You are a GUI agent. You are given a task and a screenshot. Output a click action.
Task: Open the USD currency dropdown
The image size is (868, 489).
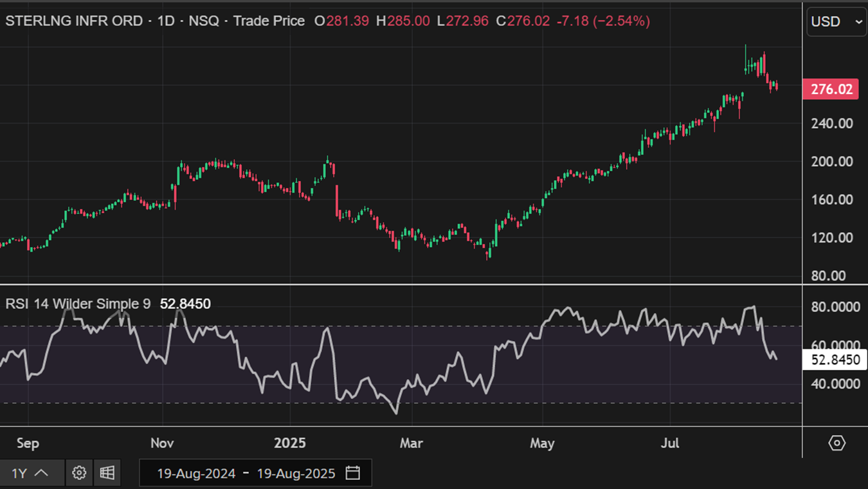836,21
